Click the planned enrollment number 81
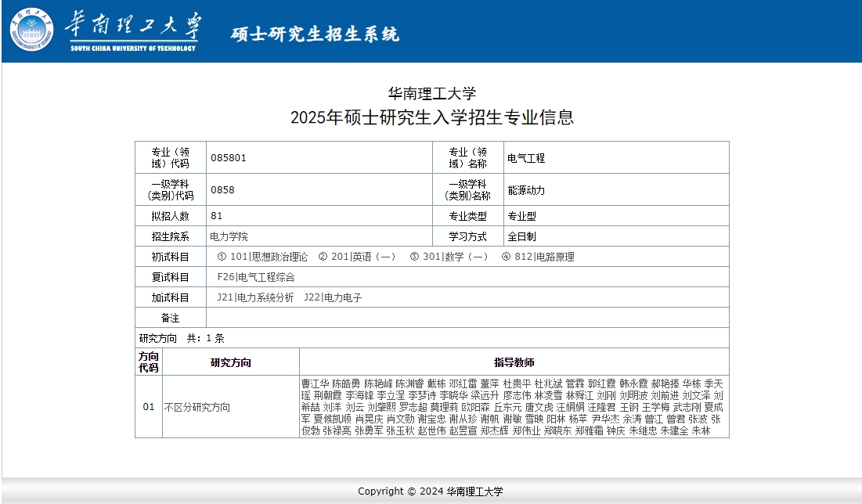 coord(216,215)
